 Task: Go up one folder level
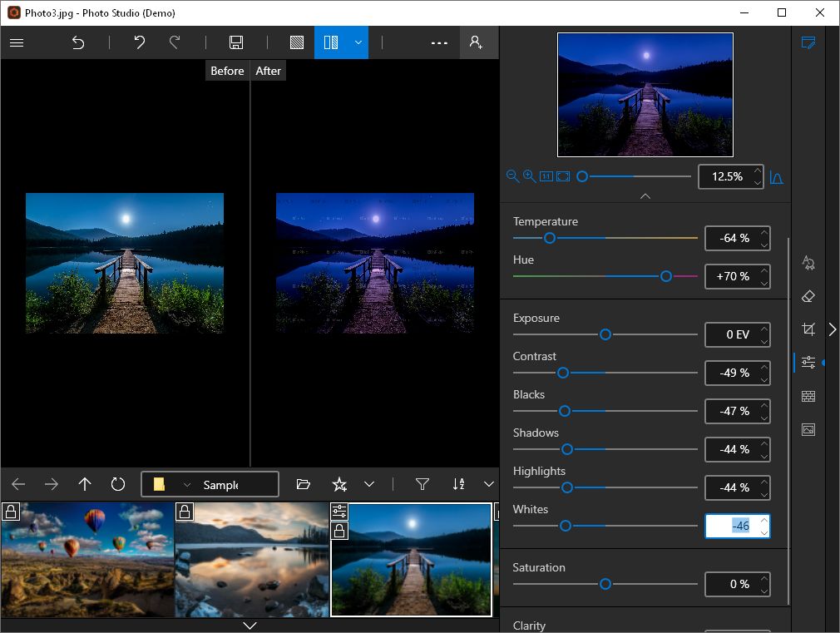(x=85, y=484)
